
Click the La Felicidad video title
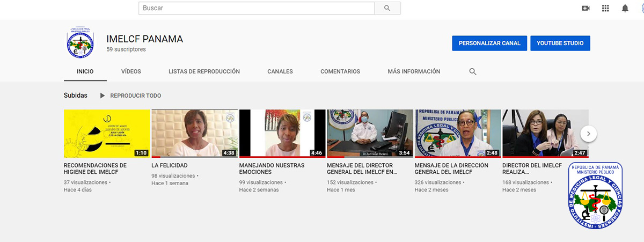coord(170,166)
